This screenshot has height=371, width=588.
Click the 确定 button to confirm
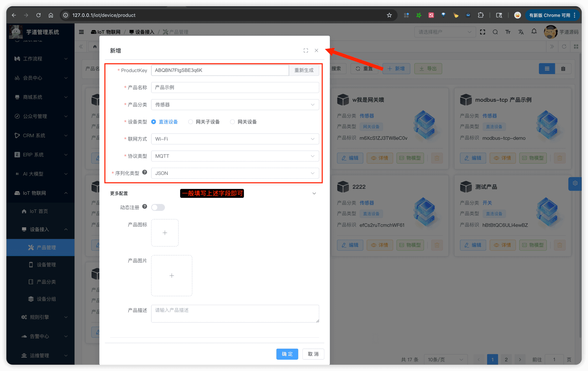coord(287,354)
